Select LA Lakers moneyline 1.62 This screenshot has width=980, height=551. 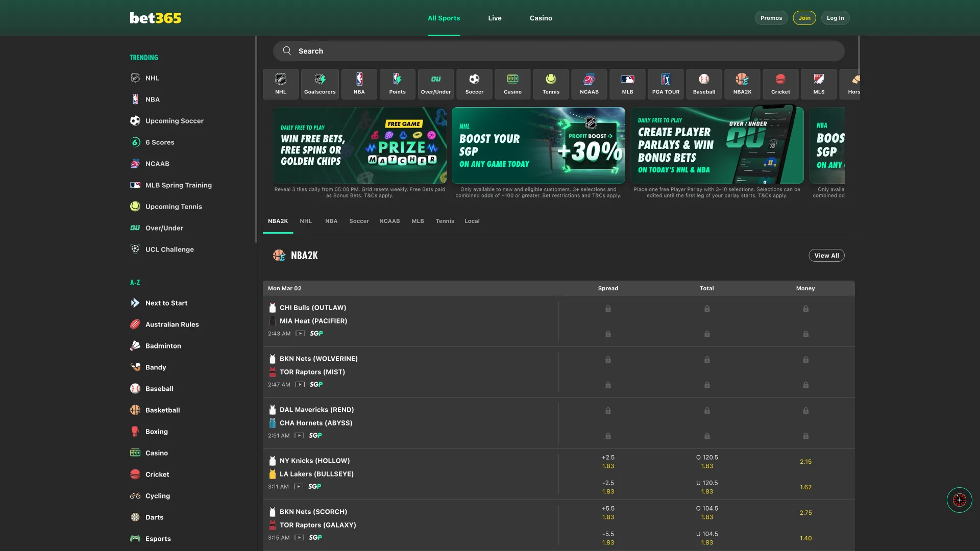tap(805, 487)
